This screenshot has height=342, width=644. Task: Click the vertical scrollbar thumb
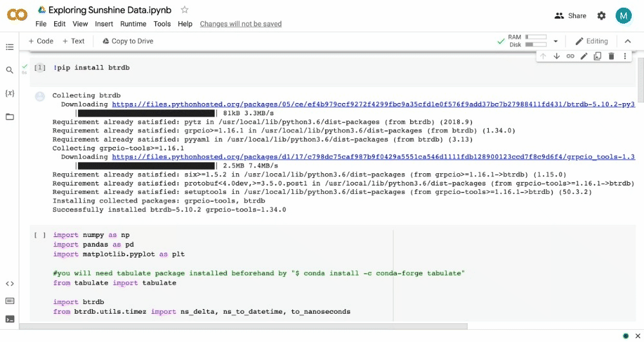(x=640, y=79)
